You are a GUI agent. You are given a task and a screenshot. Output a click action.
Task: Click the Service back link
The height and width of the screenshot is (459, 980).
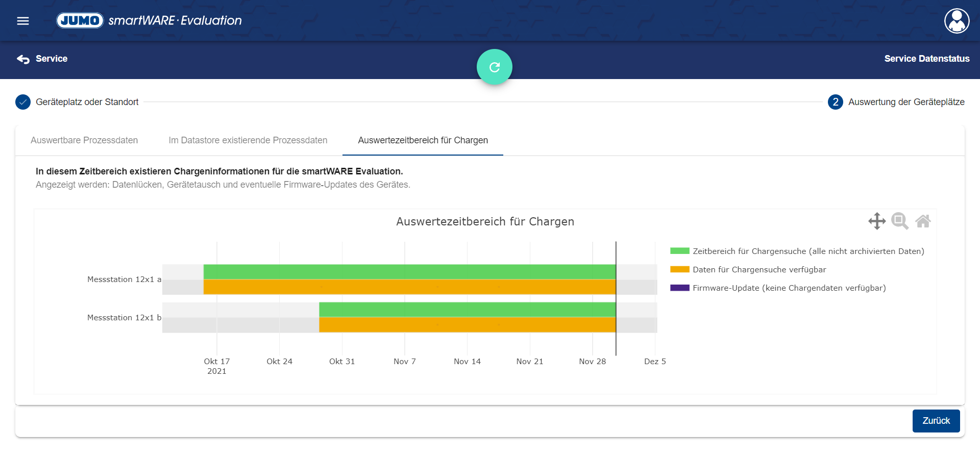click(x=52, y=59)
